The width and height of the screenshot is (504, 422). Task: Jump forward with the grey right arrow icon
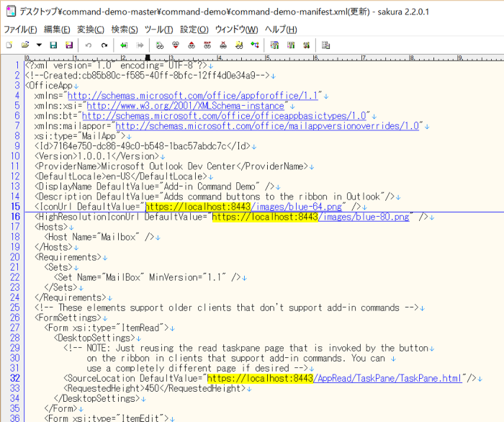[140, 45]
